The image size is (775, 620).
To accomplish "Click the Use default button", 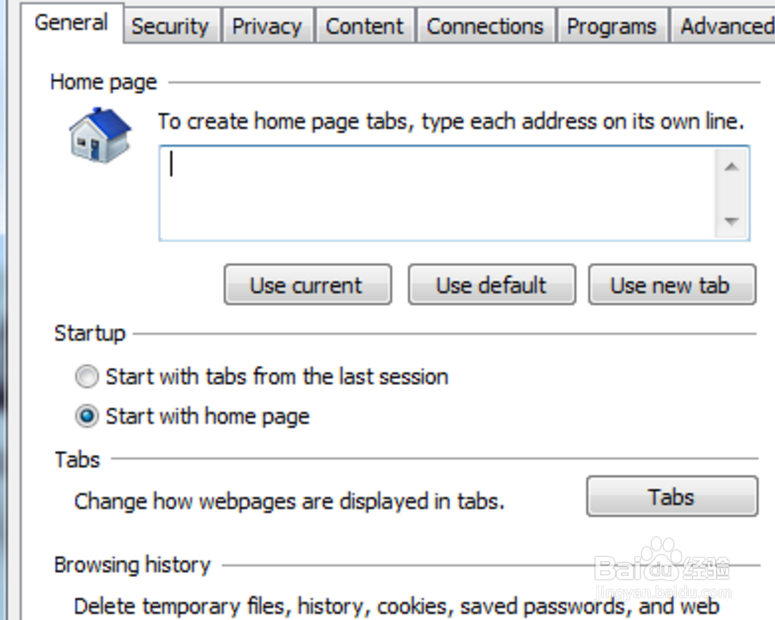I will pyautogui.click(x=491, y=285).
